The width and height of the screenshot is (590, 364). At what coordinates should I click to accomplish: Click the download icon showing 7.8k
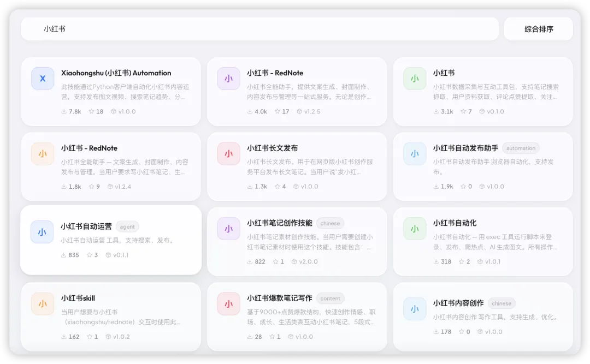[64, 111]
